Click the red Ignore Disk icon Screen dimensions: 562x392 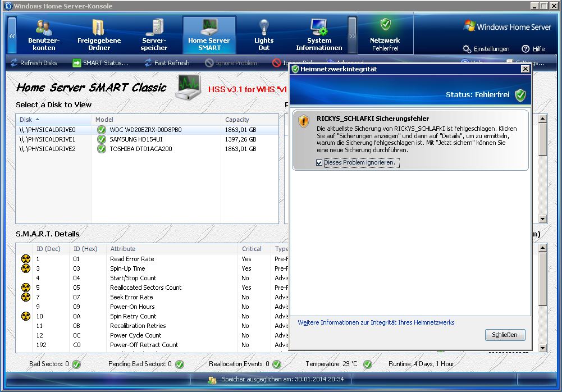point(276,63)
